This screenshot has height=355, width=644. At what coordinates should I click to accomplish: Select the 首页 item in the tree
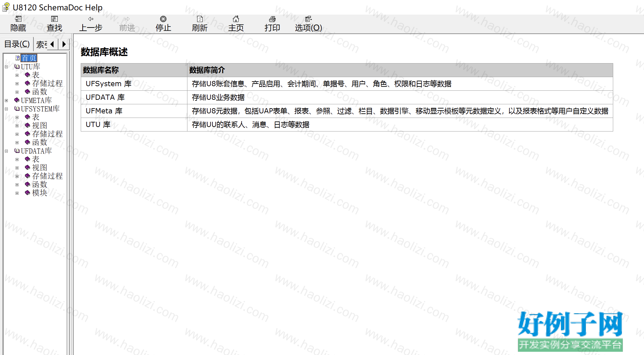29,58
